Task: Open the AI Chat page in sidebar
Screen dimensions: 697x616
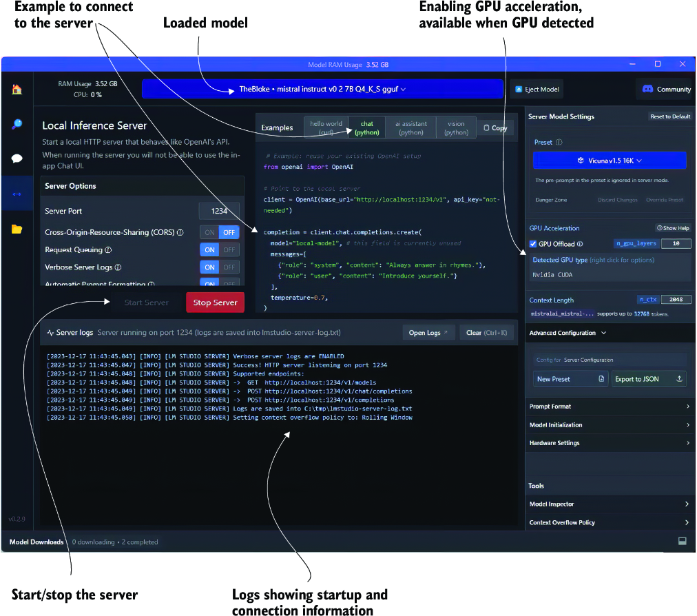Action: pyautogui.click(x=17, y=158)
